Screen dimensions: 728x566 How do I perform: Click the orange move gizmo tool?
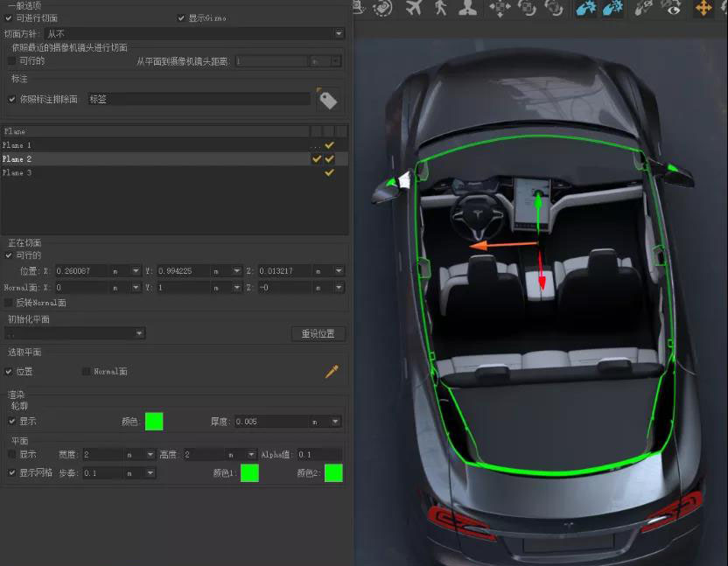[x=703, y=8]
